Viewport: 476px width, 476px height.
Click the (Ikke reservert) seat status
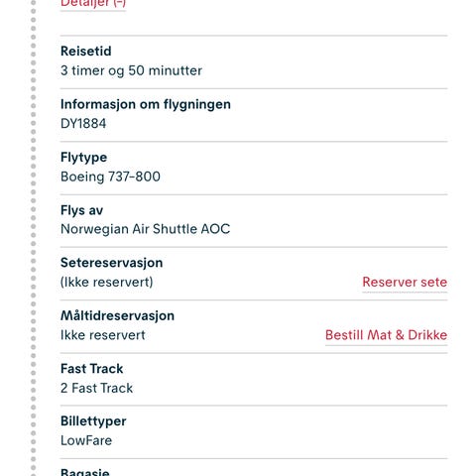(107, 282)
